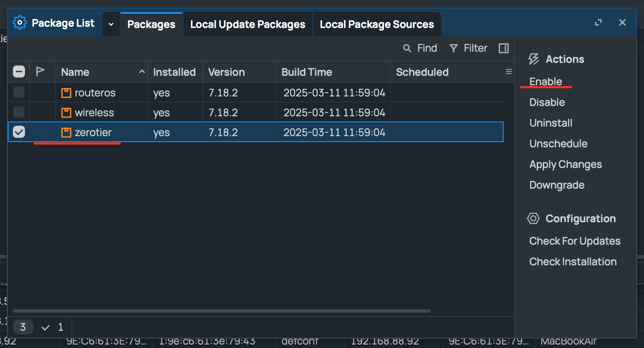644x348 pixels.
Task: Click Enable in the Actions panel
Action: 545,81
